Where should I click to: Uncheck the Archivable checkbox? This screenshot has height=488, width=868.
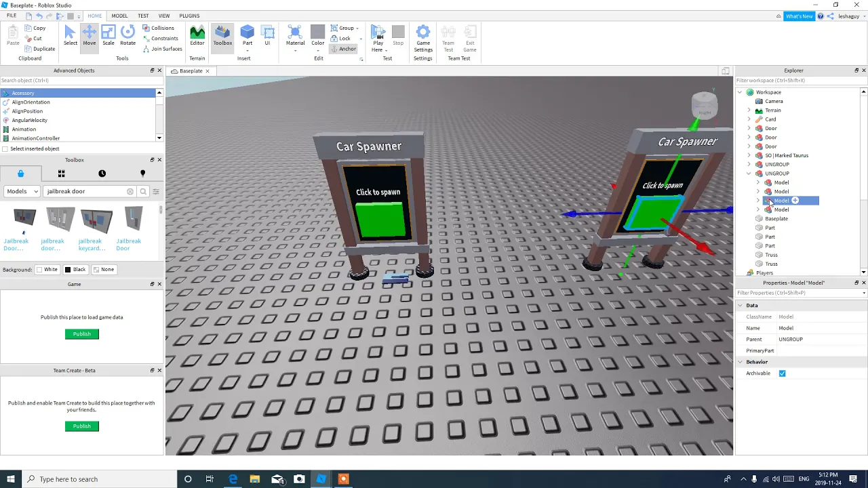(x=782, y=373)
